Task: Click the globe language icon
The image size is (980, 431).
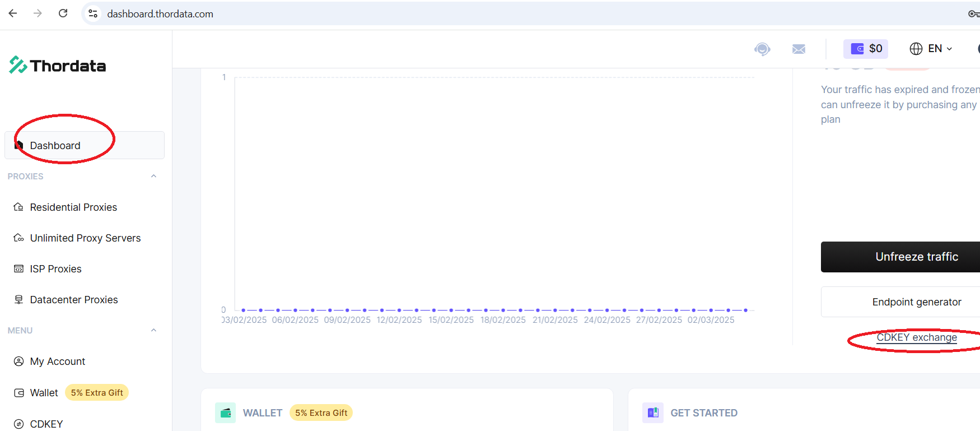Action: click(x=916, y=49)
